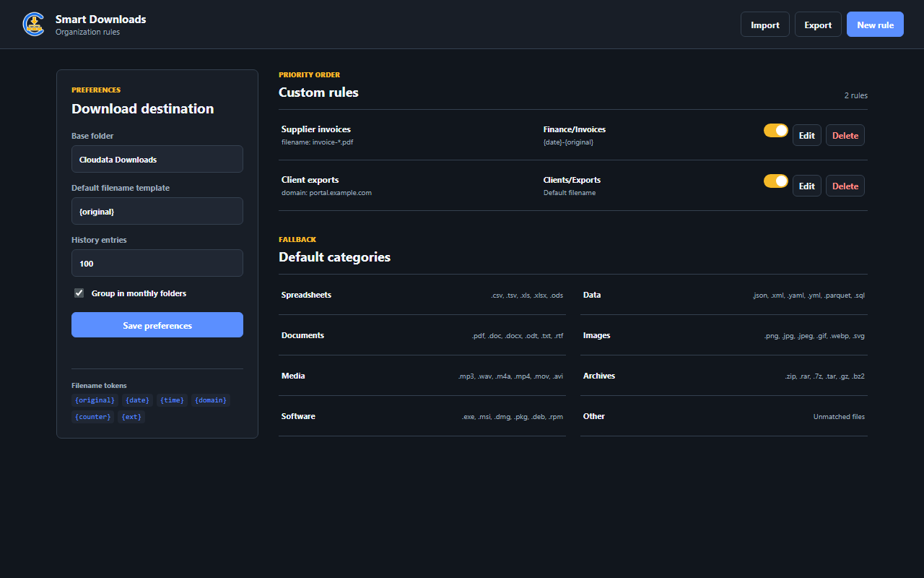Image resolution: width=924 pixels, height=578 pixels.
Task: Select the Media category row
Action: (x=422, y=376)
